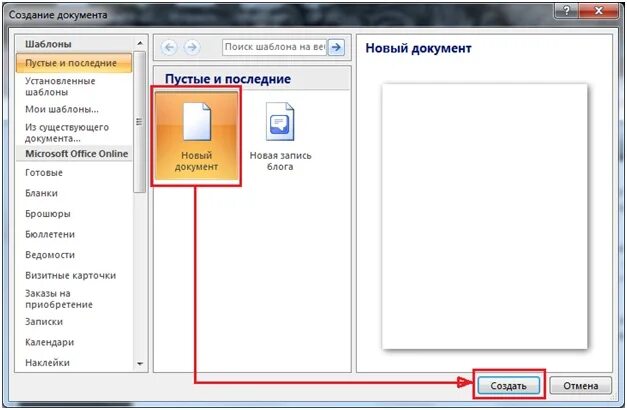Screen dimensions: 627x410
Task: Open the Брошюры category
Action: tap(74, 214)
